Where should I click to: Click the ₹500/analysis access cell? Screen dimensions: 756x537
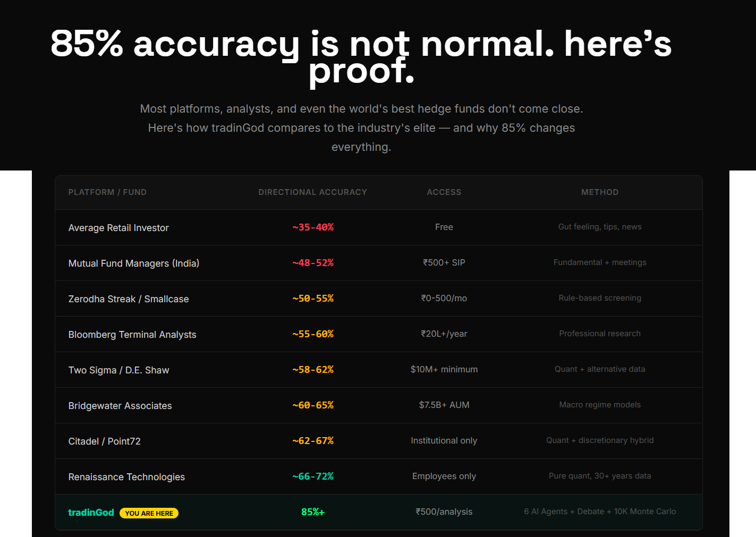[444, 512]
